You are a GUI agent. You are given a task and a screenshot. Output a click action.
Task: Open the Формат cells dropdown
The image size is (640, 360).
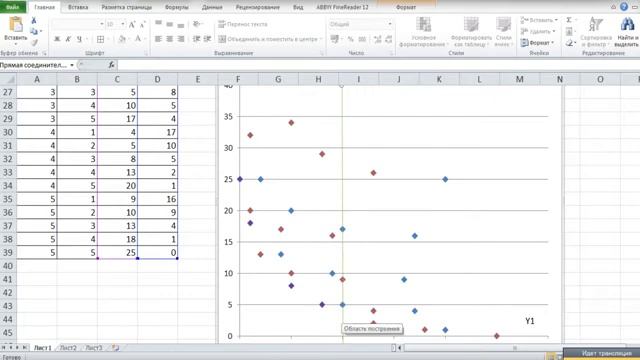pyautogui.click(x=538, y=42)
